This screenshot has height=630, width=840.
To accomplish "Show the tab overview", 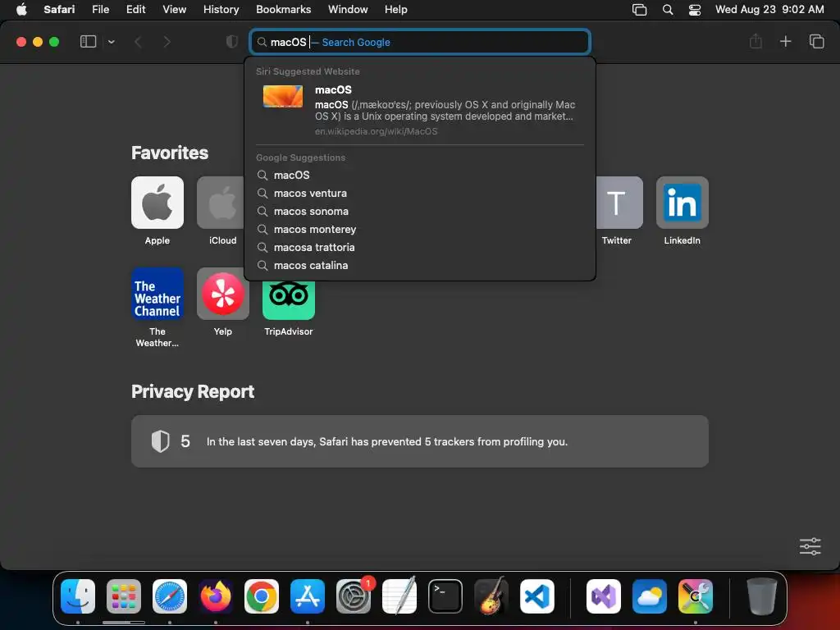I will (816, 41).
